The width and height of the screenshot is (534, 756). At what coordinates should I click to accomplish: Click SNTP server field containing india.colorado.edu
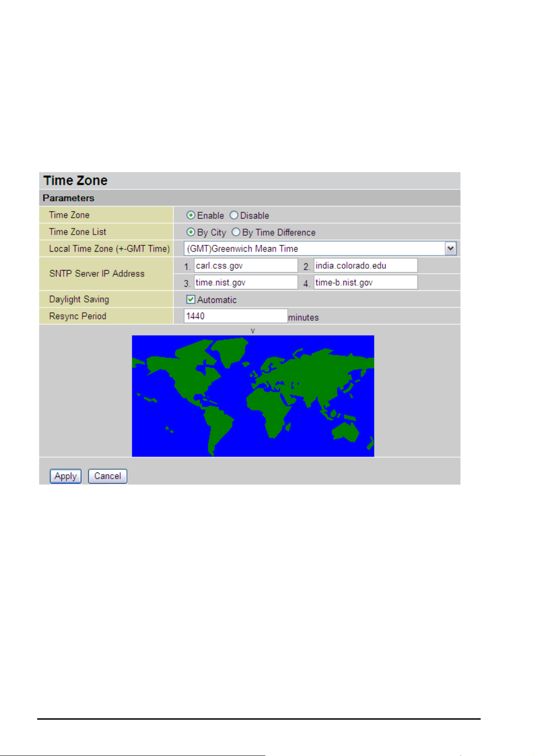click(365, 266)
